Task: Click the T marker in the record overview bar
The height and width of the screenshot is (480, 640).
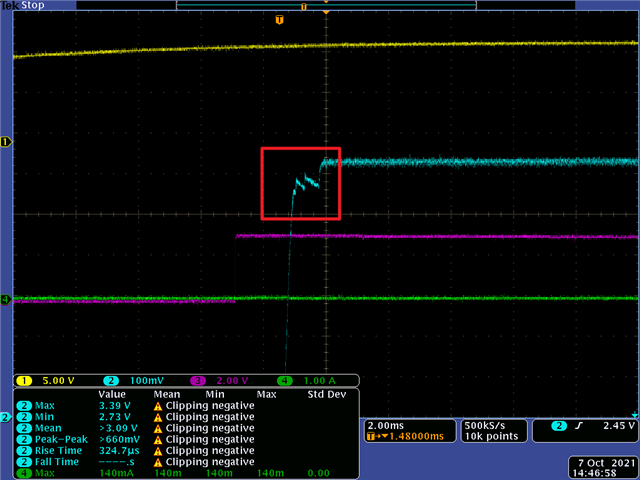Action: point(304,7)
